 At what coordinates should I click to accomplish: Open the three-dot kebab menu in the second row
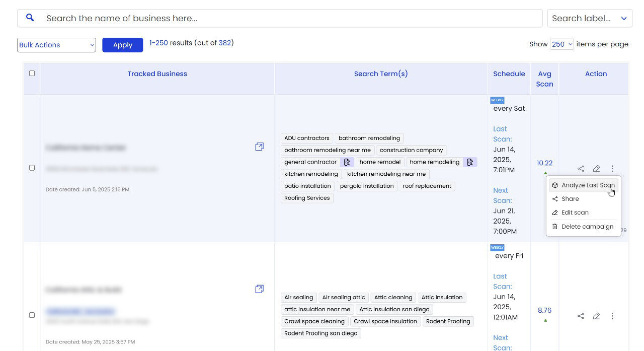(x=612, y=316)
